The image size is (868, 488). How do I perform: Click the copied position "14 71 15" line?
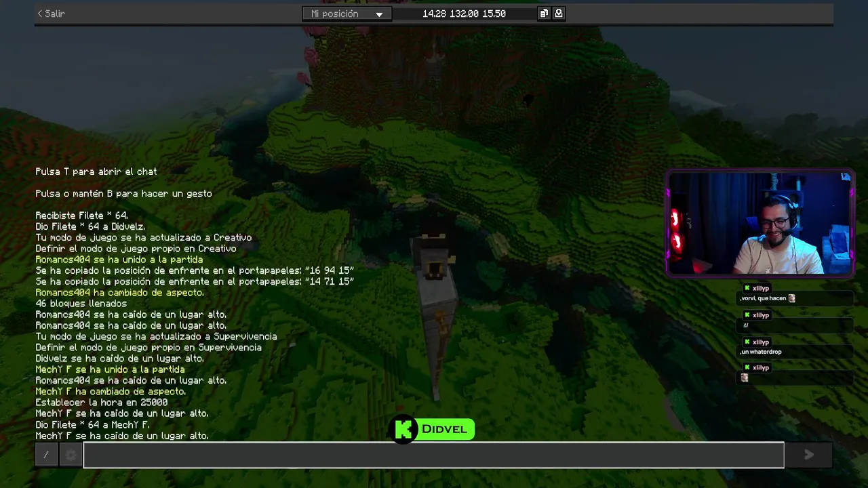tap(195, 281)
